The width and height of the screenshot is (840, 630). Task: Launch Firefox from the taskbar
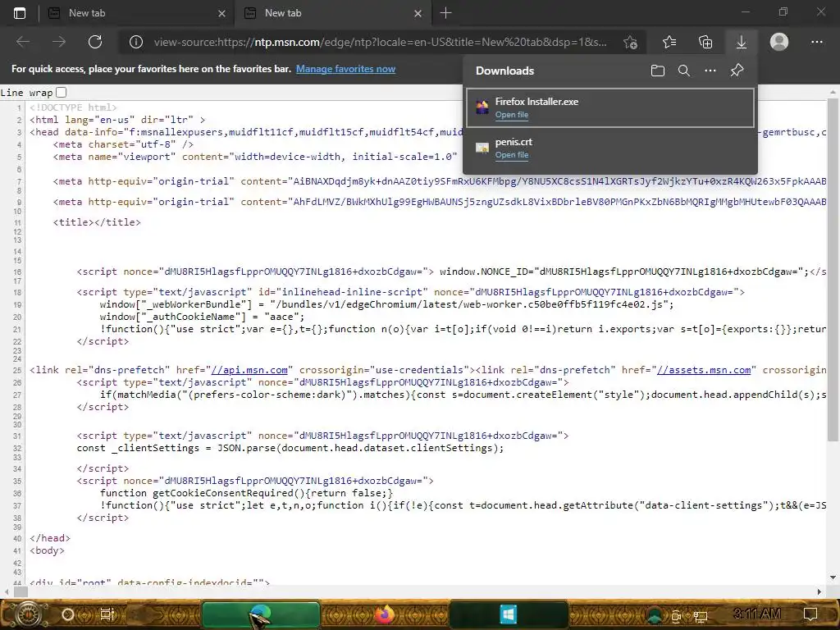tap(384, 614)
